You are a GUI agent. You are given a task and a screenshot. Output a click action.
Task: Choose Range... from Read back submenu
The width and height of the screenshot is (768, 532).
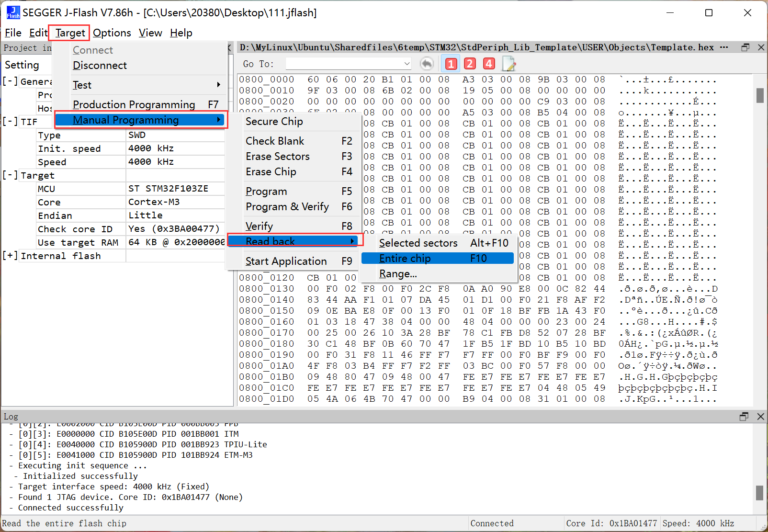tap(398, 274)
